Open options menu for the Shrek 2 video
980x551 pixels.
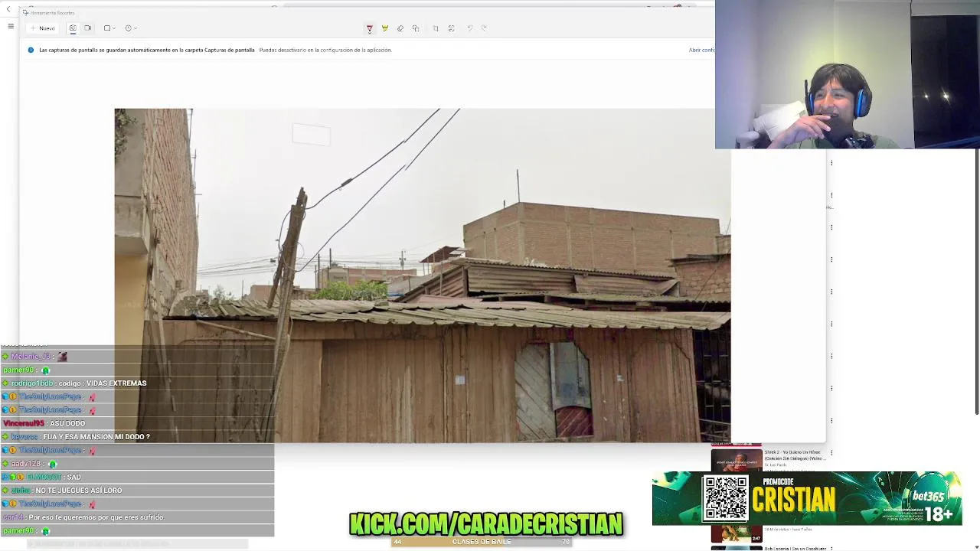(x=831, y=452)
